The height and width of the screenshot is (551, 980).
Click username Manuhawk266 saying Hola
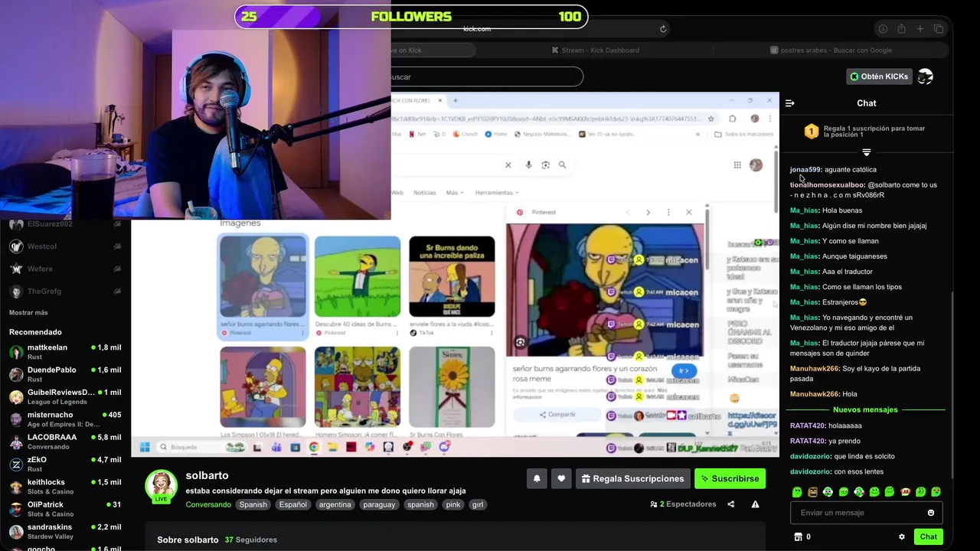tap(815, 394)
